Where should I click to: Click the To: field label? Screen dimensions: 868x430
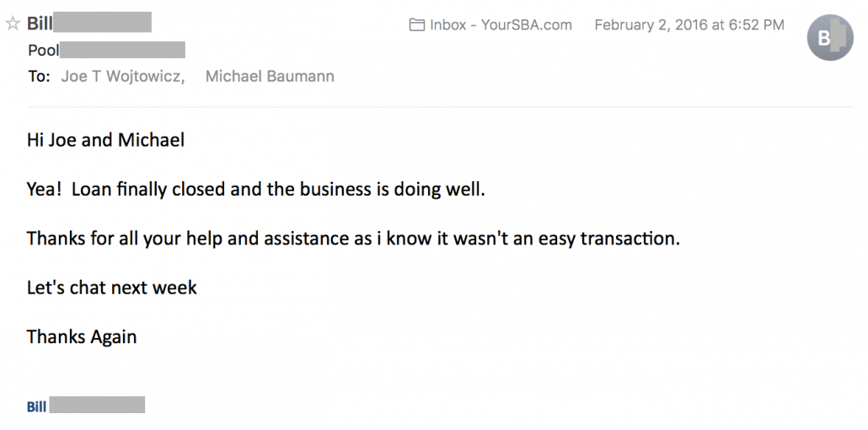pos(39,77)
